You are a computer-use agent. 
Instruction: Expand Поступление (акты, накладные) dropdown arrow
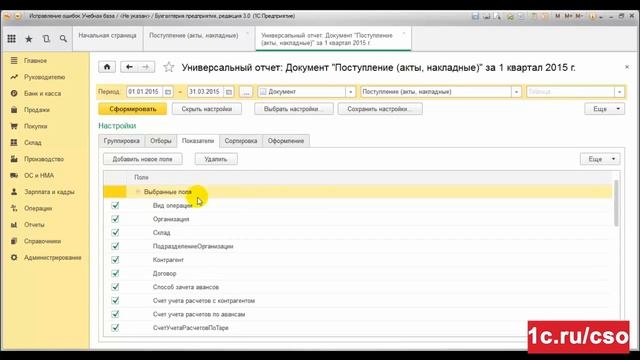click(516, 92)
